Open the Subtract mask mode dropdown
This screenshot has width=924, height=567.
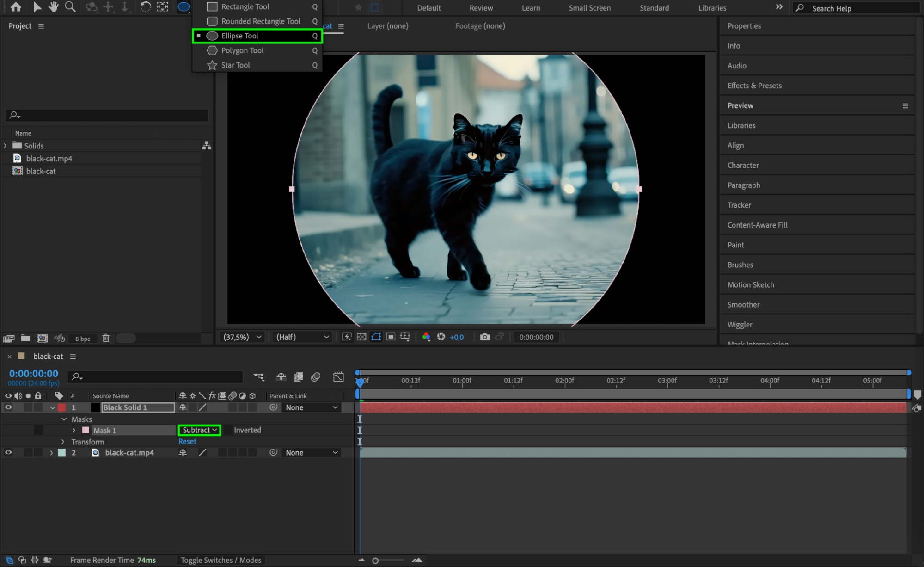click(200, 430)
